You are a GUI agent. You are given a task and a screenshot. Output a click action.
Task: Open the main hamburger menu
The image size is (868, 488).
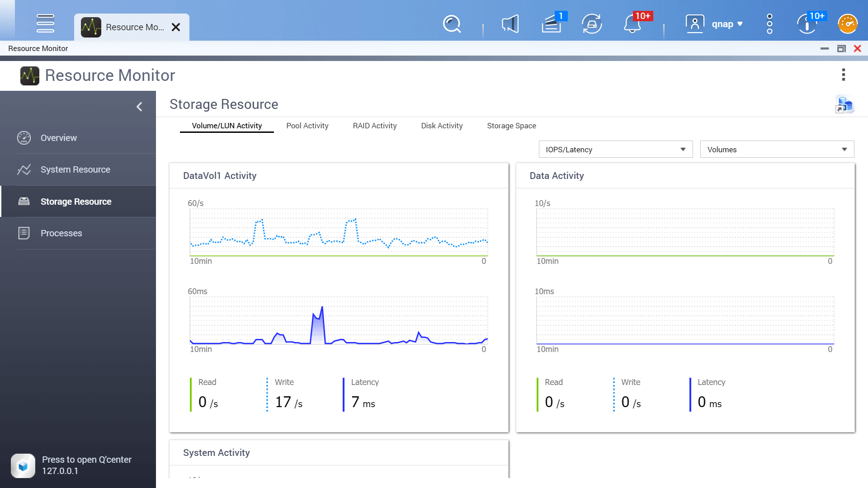(45, 23)
